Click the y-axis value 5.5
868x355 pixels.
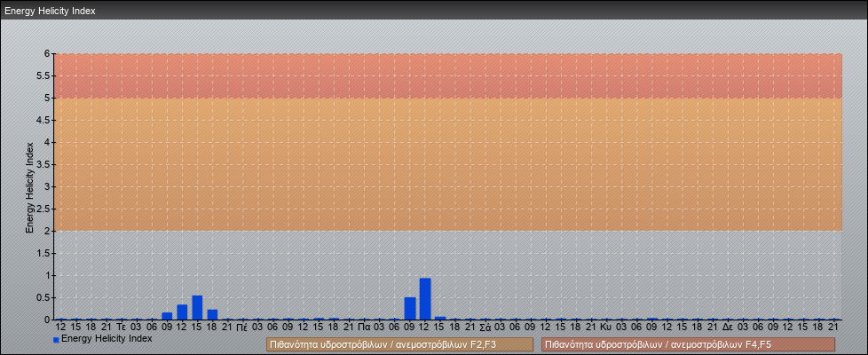coord(43,75)
